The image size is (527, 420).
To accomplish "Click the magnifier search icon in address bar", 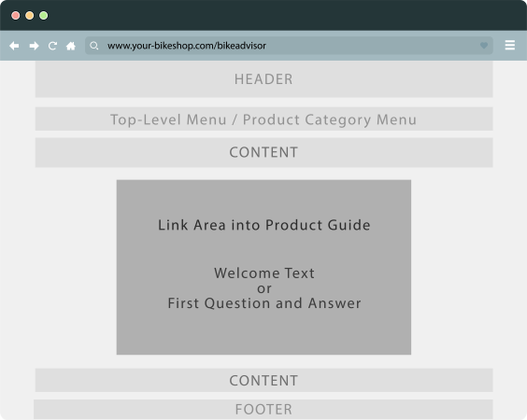I will 94,46.
